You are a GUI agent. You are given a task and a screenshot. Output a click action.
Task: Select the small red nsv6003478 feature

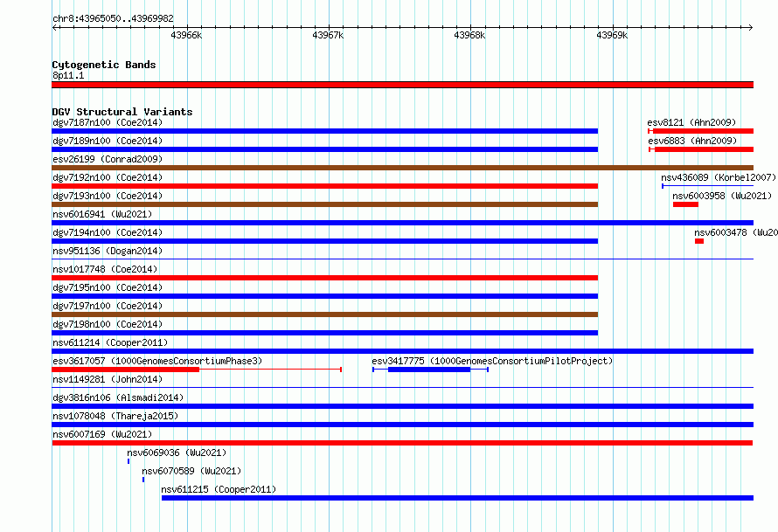[x=699, y=241]
